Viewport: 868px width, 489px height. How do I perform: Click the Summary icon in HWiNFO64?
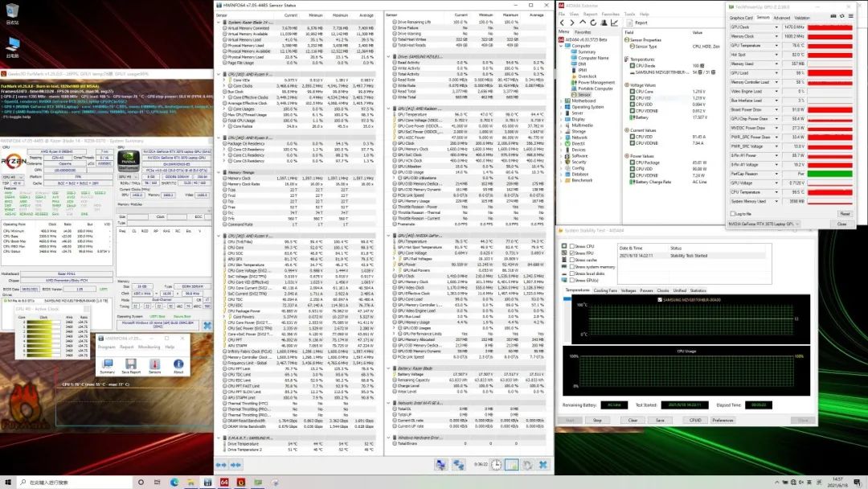pyautogui.click(x=107, y=362)
